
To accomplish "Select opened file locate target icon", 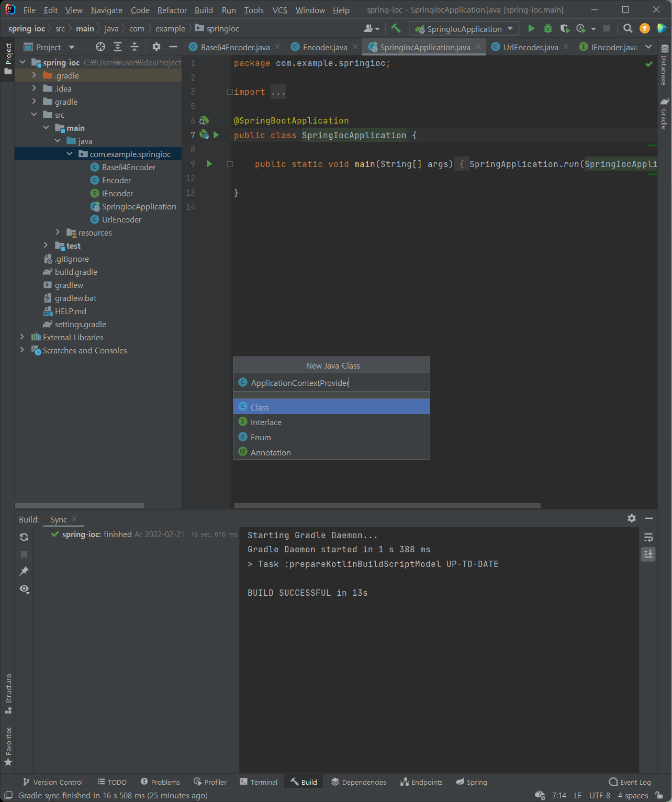I will point(100,47).
